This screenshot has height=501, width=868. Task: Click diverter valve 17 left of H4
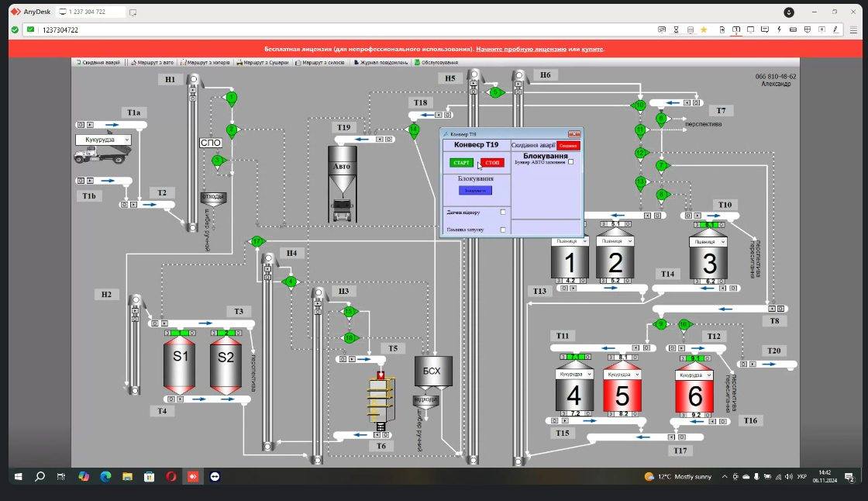pos(257,241)
